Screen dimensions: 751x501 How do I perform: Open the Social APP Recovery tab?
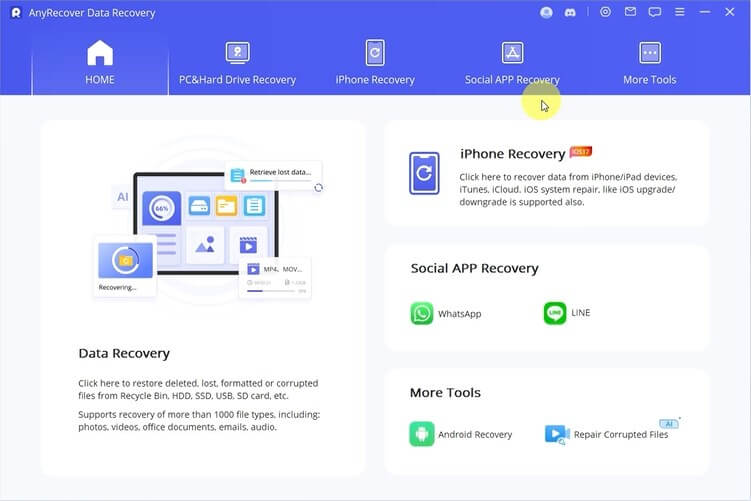click(x=512, y=63)
